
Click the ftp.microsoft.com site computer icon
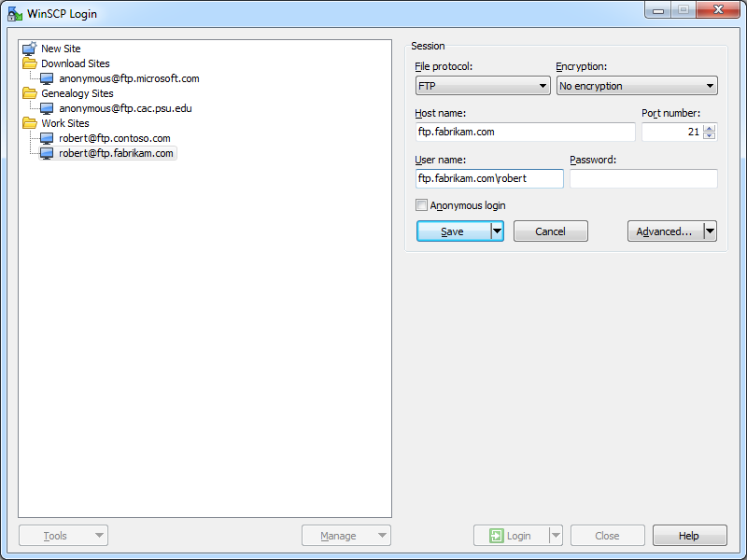click(48, 78)
